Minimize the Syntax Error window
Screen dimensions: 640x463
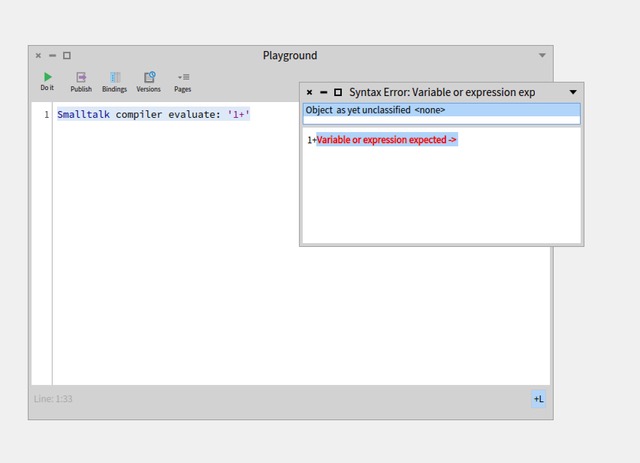tap(324, 92)
